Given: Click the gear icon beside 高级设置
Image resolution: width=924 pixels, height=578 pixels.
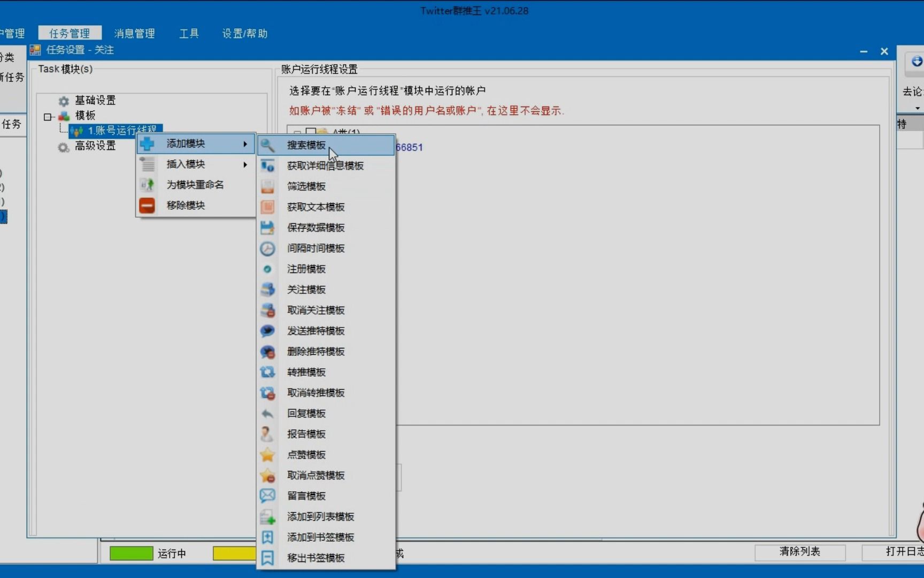Looking at the screenshot, I should pyautogui.click(x=64, y=147).
